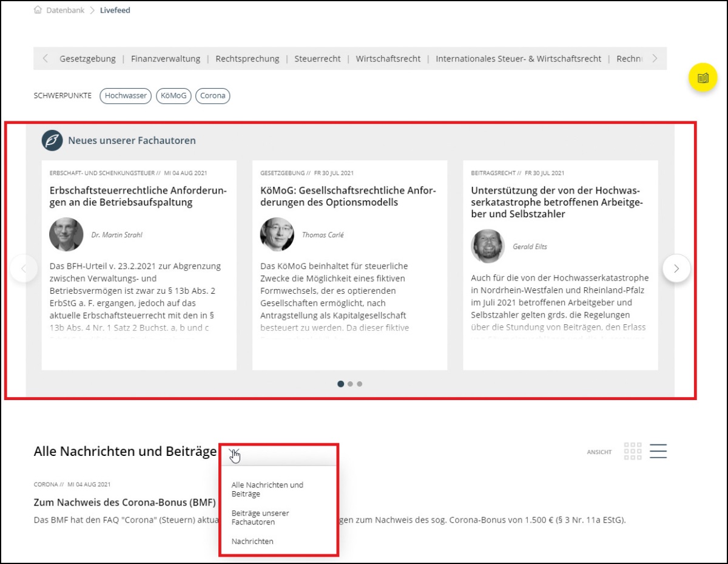Click the home icon in breadcrumb
This screenshot has width=728, height=564.
(x=38, y=10)
